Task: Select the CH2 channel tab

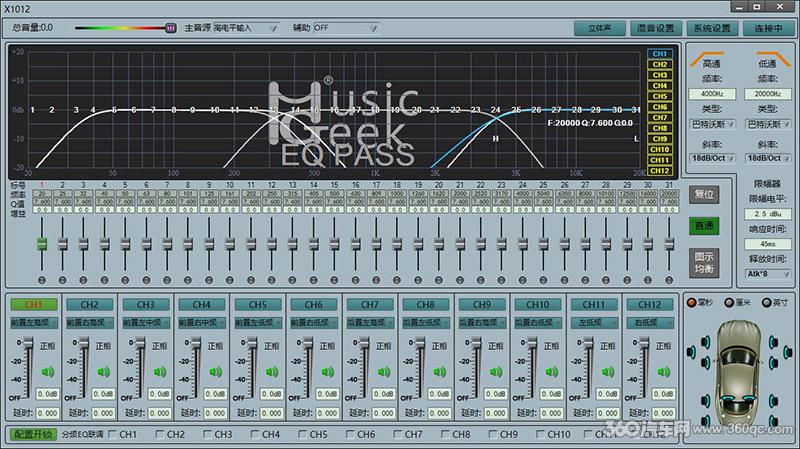Action: tap(90, 305)
